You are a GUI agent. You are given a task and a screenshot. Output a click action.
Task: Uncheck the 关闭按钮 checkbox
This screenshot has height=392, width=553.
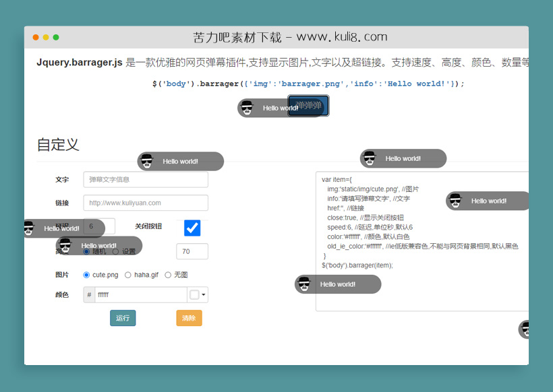[192, 228]
